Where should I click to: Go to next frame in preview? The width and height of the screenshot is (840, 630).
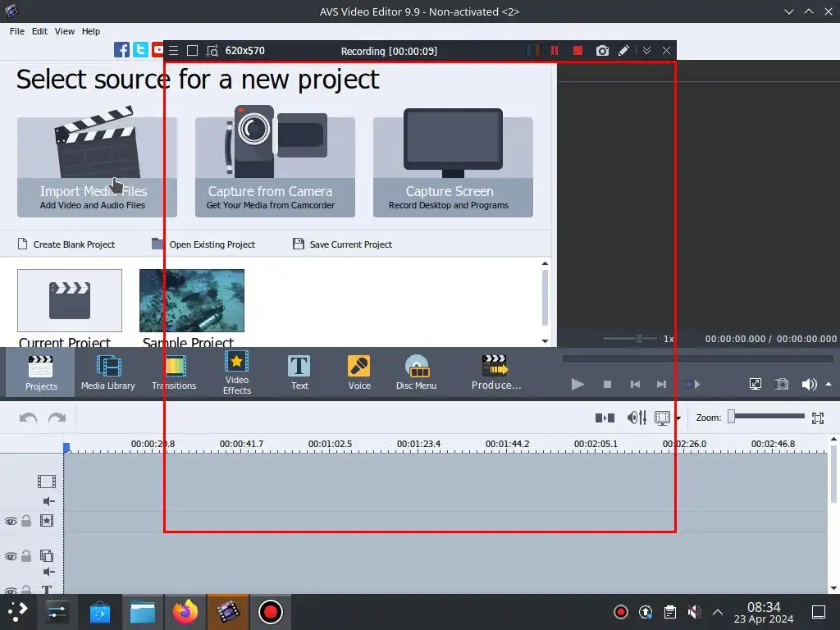[662, 384]
